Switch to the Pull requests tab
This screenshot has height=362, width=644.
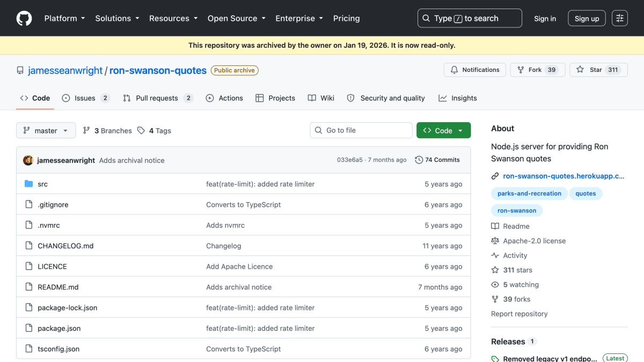157,98
